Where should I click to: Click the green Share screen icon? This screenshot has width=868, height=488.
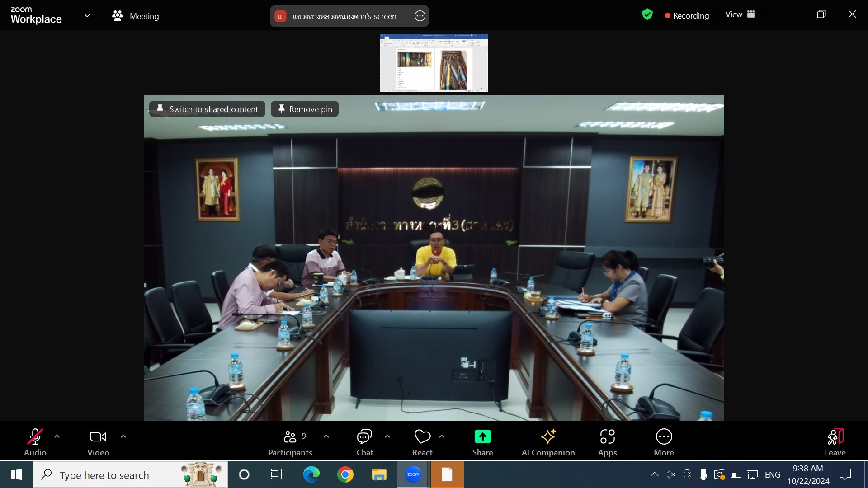[482, 437]
